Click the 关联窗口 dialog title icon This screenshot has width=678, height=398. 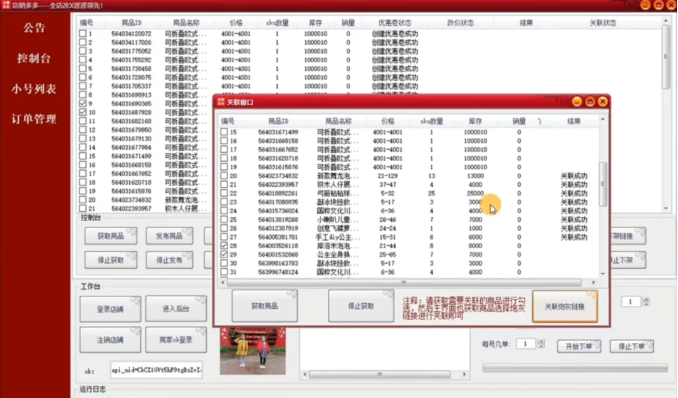pyautogui.click(x=221, y=102)
